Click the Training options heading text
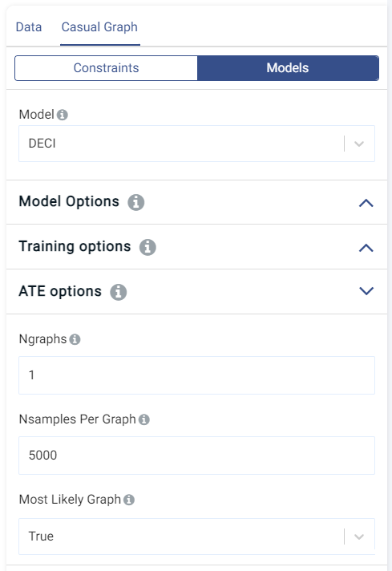 point(75,246)
